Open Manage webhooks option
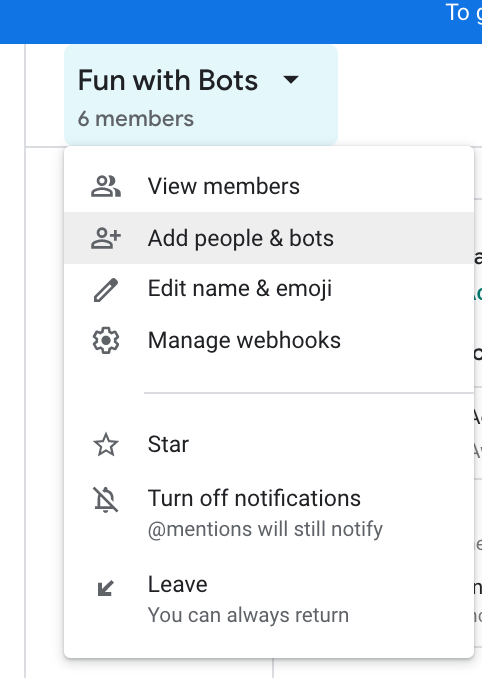Image resolution: width=482 pixels, height=678 pixels. point(269,340)
